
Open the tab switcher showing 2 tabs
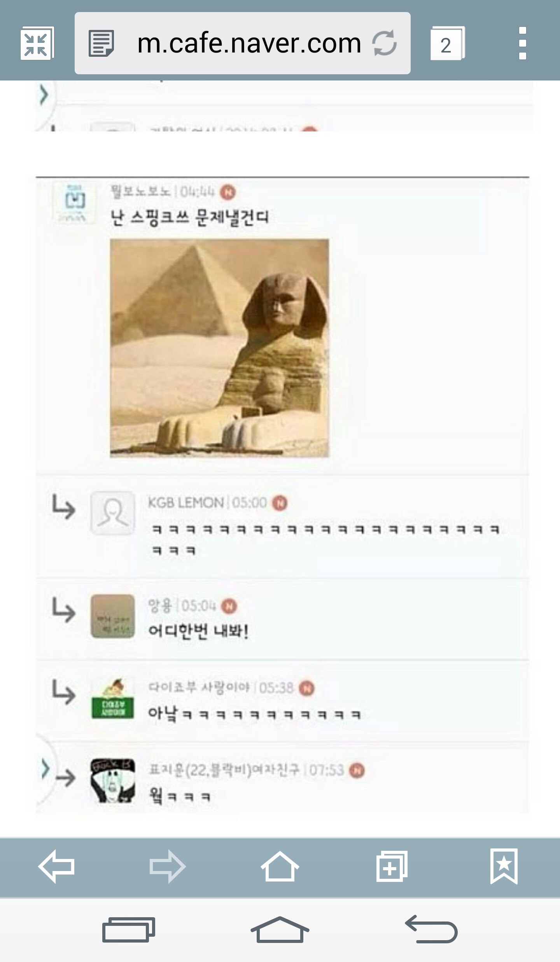tap(447, 44)
